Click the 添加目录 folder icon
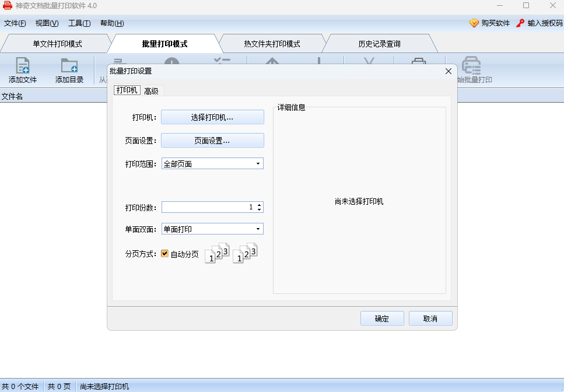 click(x=69, y=65)
